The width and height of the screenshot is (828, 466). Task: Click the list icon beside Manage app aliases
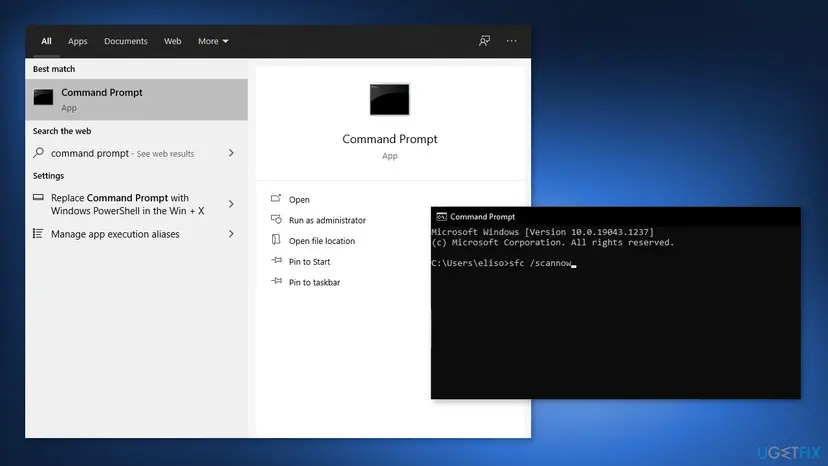[38, 234]
